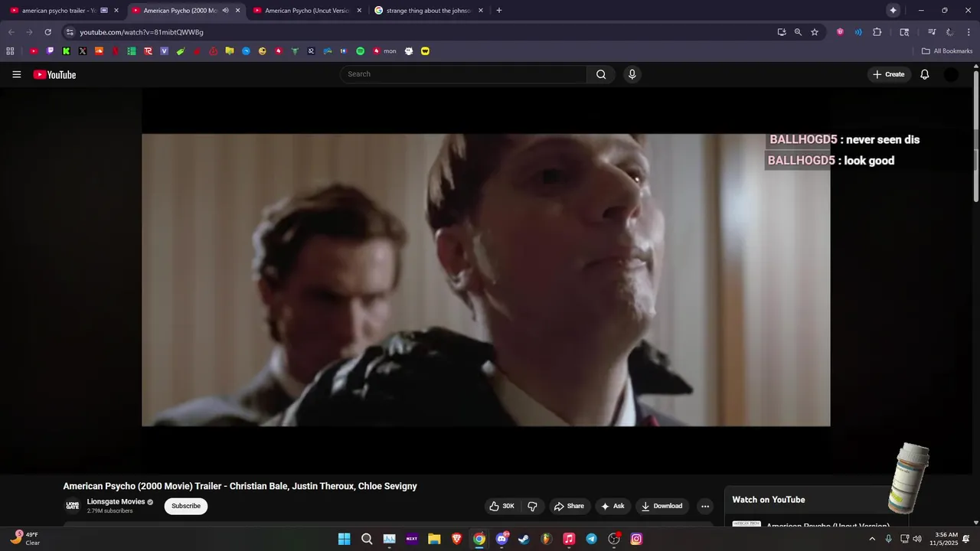Viewport: 980px width, 551px height.
Task: Open the Spotify bookmark
Action: click(x=360, y=51)
